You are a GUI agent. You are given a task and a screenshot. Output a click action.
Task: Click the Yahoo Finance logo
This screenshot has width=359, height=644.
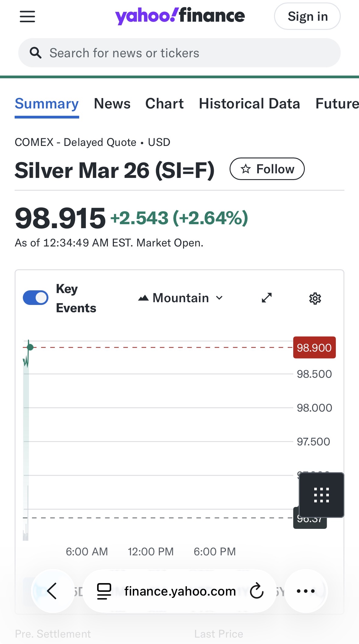tap(180, 16)
